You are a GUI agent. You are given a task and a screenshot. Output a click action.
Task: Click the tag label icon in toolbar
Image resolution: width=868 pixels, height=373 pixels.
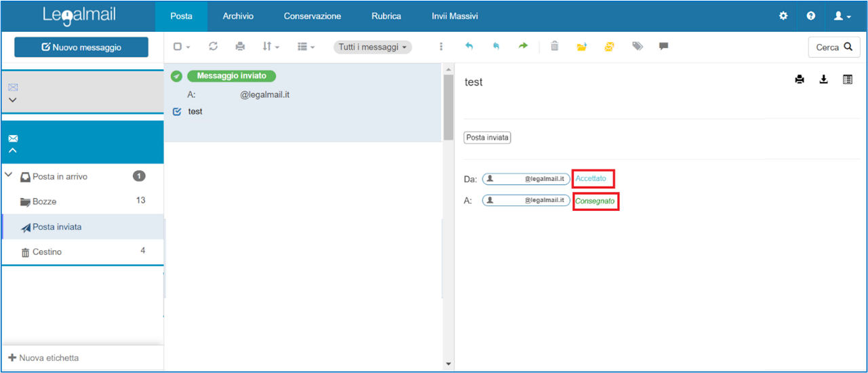637,46
